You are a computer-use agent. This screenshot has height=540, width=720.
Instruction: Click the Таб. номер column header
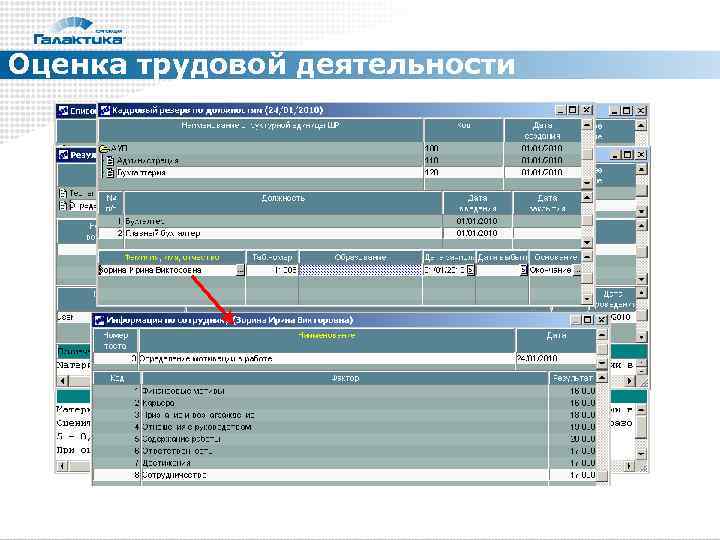[x=273, y=258]
